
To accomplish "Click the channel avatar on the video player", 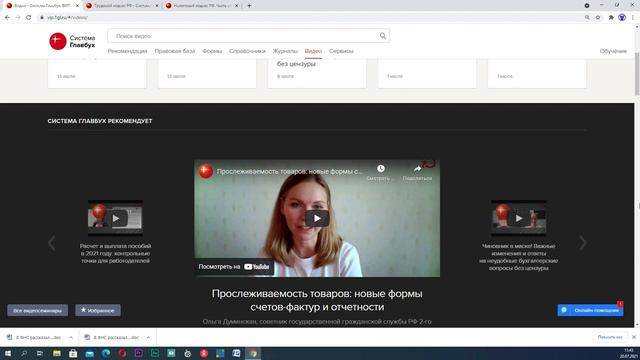I will (x=206, y=171).
